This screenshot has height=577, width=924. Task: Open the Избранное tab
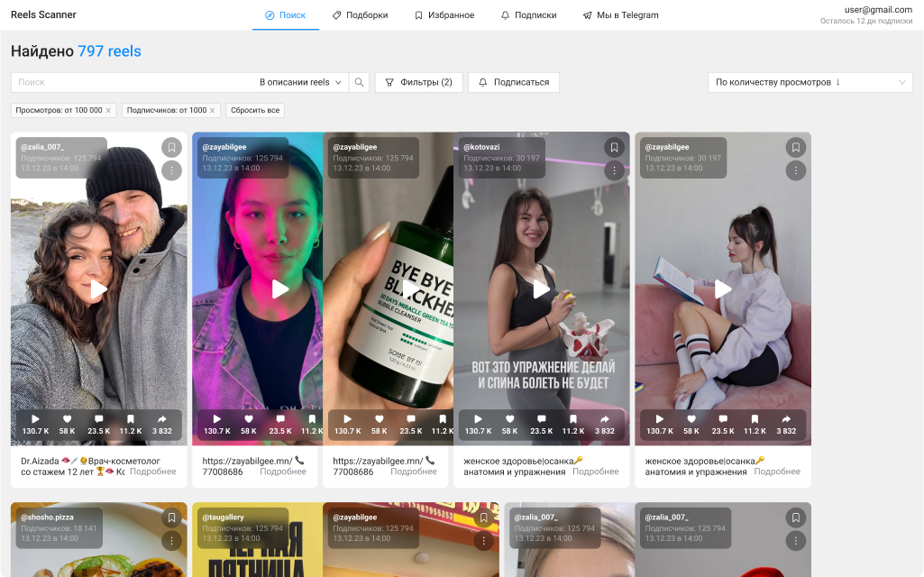[444, 15]
